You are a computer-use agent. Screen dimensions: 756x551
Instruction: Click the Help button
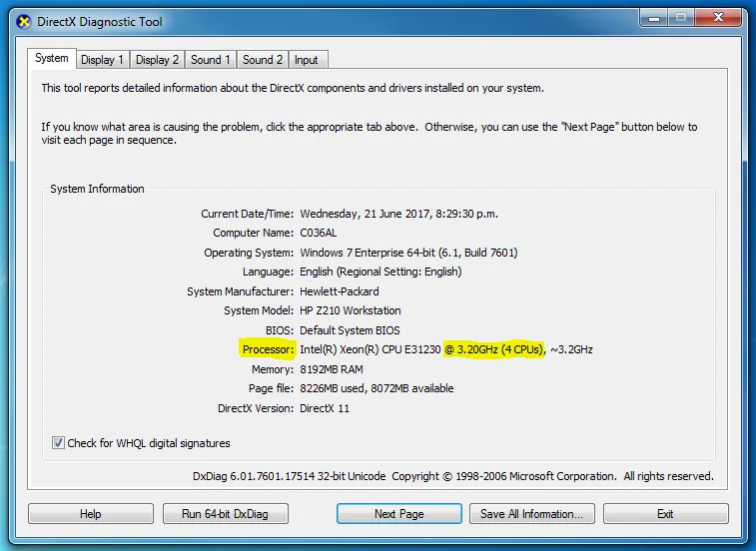[91, 514]
